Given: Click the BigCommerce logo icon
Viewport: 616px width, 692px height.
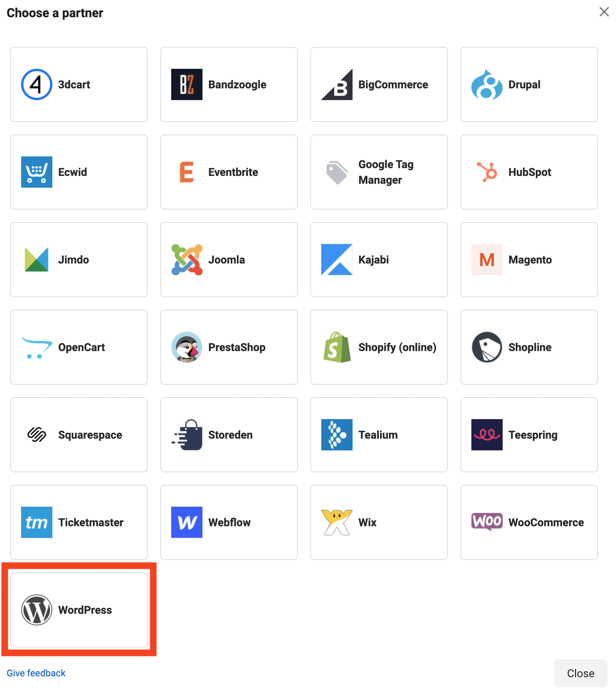Looking at the screenshot, I should [337, 84].
